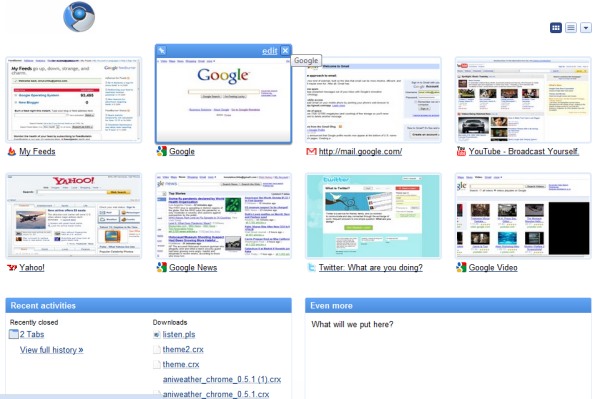Open the listen.pls download
Screen dimensions: 600x399
point(179,334)
